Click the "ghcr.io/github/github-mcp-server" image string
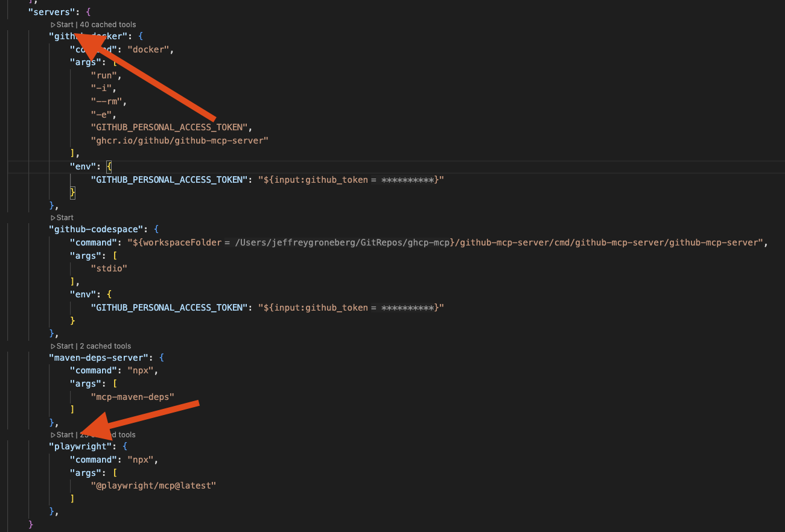The image size is (785, 532). point(179,140)
